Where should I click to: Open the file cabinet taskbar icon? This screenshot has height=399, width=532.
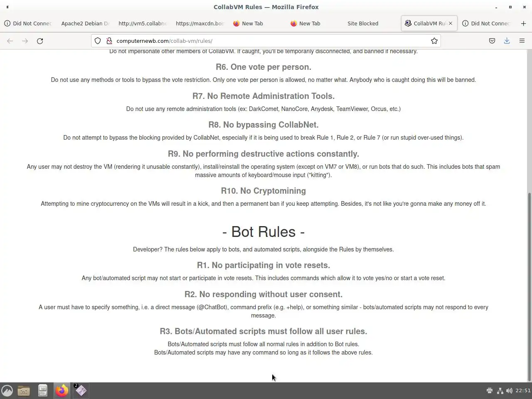(43, 391)
